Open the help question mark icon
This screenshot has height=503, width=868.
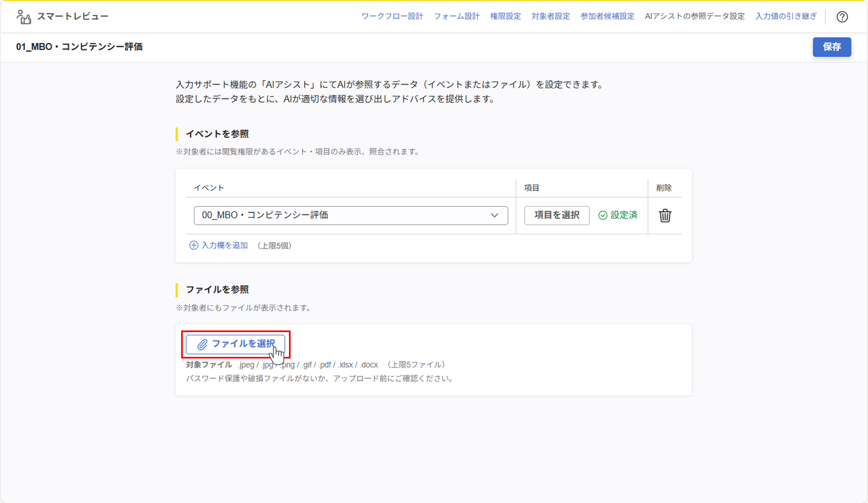[842, 16]
